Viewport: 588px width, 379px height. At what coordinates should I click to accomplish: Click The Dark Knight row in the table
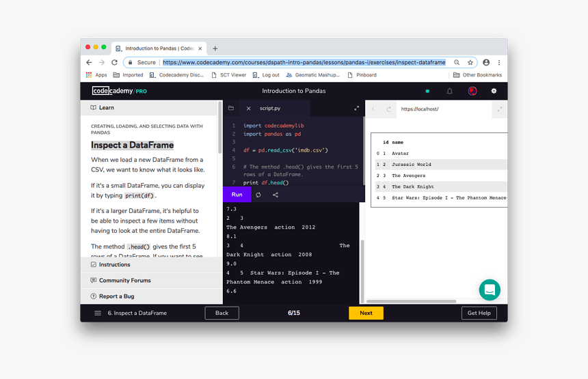pyautogui.click(x=441, y=186)
